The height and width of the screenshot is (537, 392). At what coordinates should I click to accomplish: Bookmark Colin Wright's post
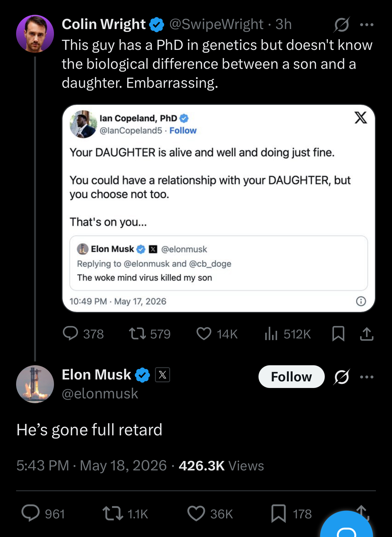(x=338, y=334)
